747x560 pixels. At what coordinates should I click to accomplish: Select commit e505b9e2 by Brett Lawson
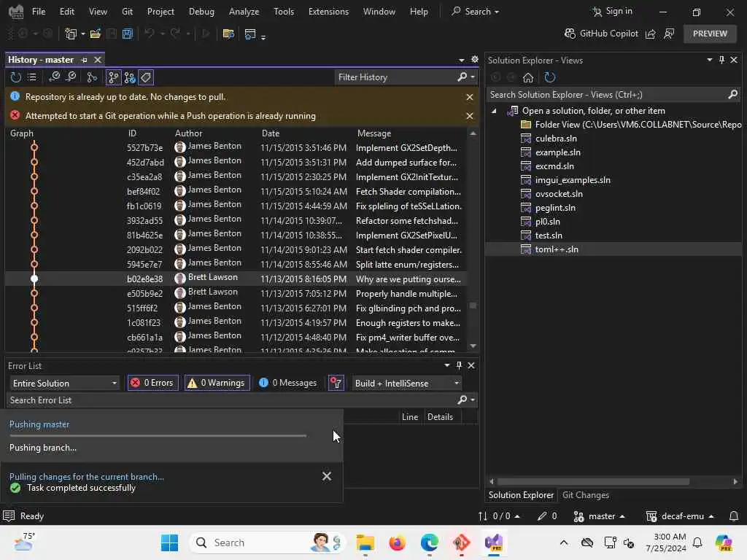236,293
